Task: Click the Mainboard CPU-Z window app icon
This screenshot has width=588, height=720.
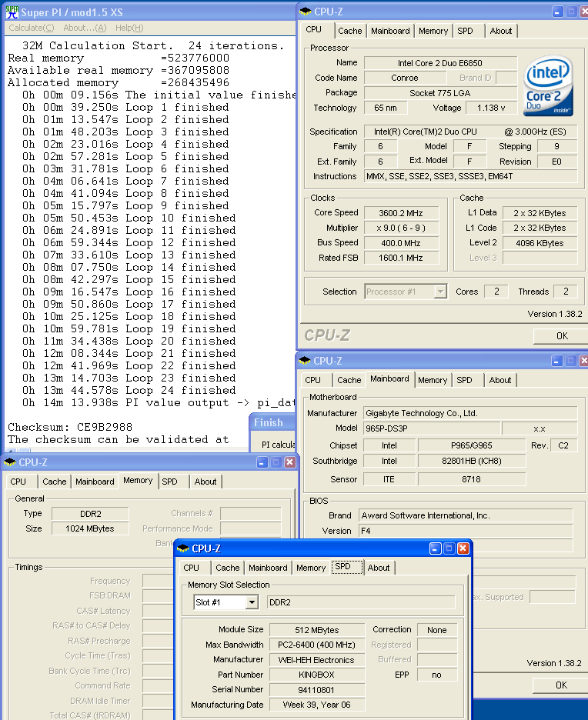Action: [305, 361]
